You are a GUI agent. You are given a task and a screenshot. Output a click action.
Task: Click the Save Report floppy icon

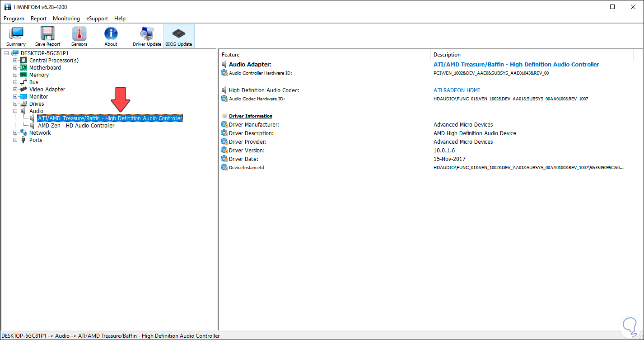[47, 34]
